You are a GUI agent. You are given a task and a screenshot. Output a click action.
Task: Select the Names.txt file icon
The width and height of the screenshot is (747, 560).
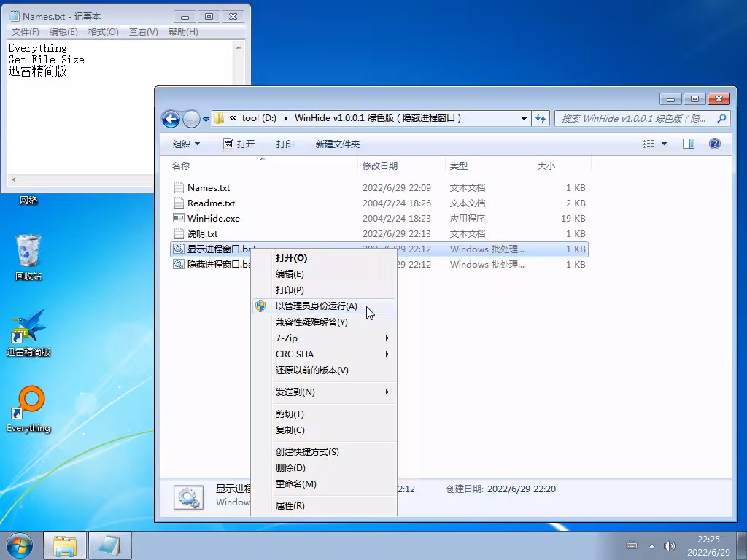coord(179,187)
